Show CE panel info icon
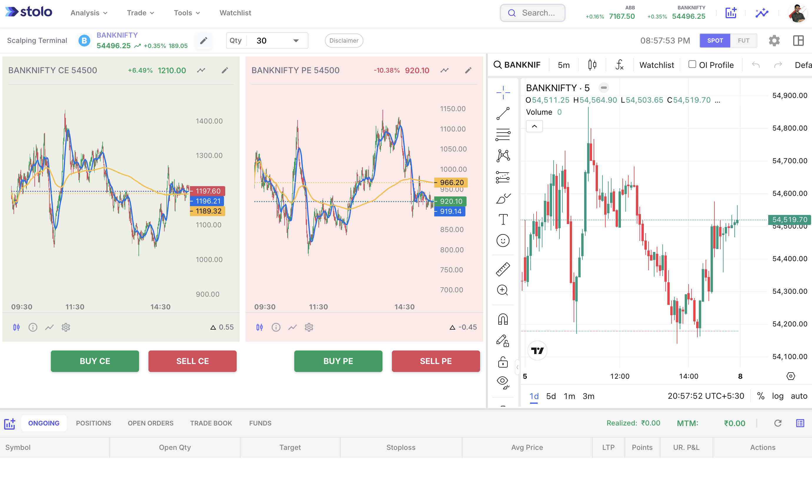This screenshot has width=812, height=504. [x=33, y=327]
